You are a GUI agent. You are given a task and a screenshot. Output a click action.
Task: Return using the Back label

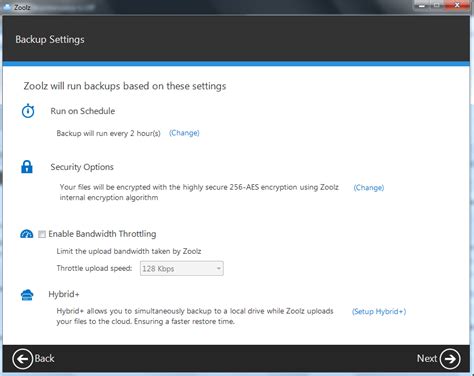pyautogui.click(x=44, y=358)
